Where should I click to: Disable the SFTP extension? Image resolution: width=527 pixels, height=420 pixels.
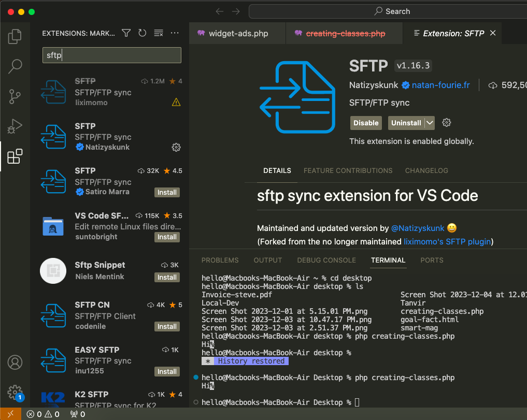pos(366,123)
